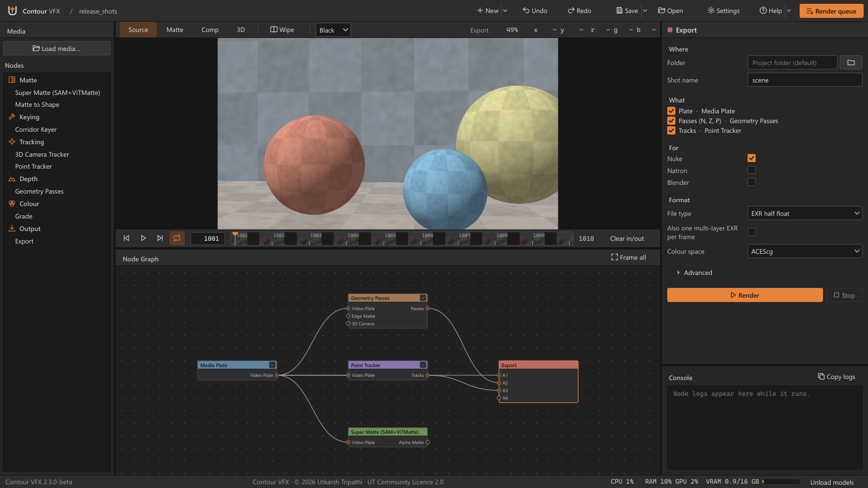Toggle the Nuke target checkbox

click(x=751, y=158)
